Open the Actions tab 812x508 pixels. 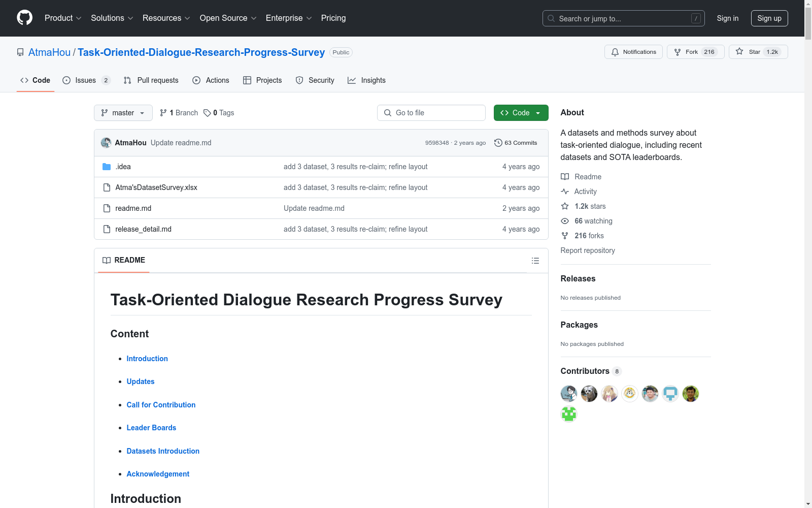coord(211,80)
